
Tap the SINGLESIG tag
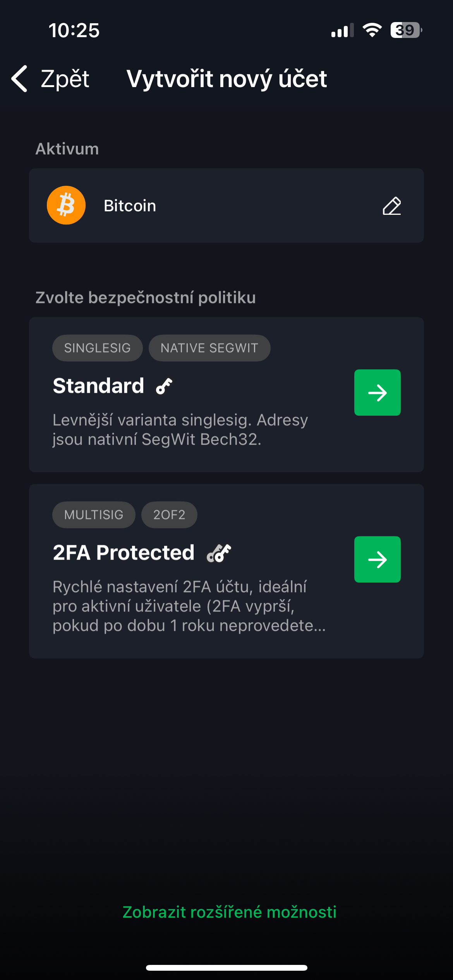[x=98, y=348]
